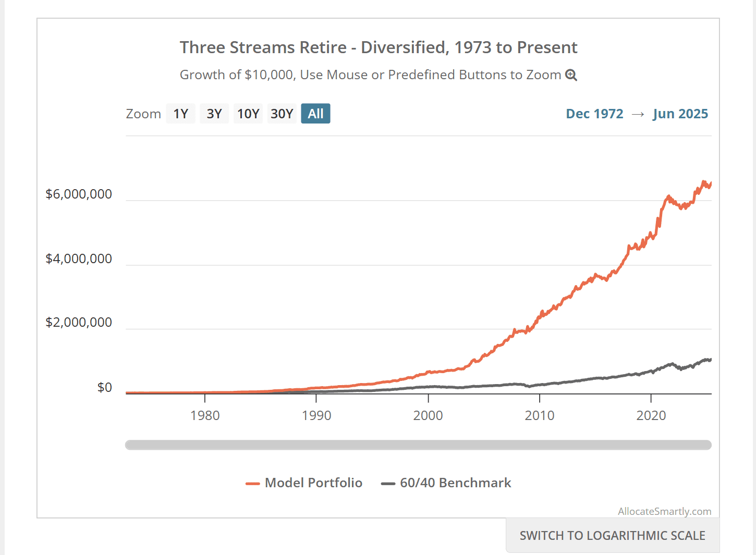The height and width of the screenshot is (555, 756).
Task: Click the chart navigator scrollbar
Action: [418, 445]
